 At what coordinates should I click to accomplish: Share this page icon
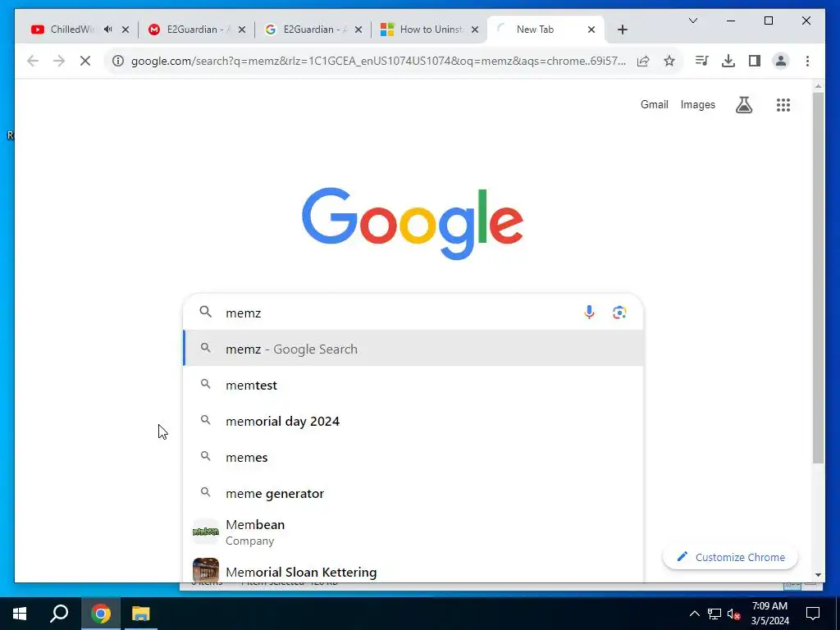pos(643,61)
